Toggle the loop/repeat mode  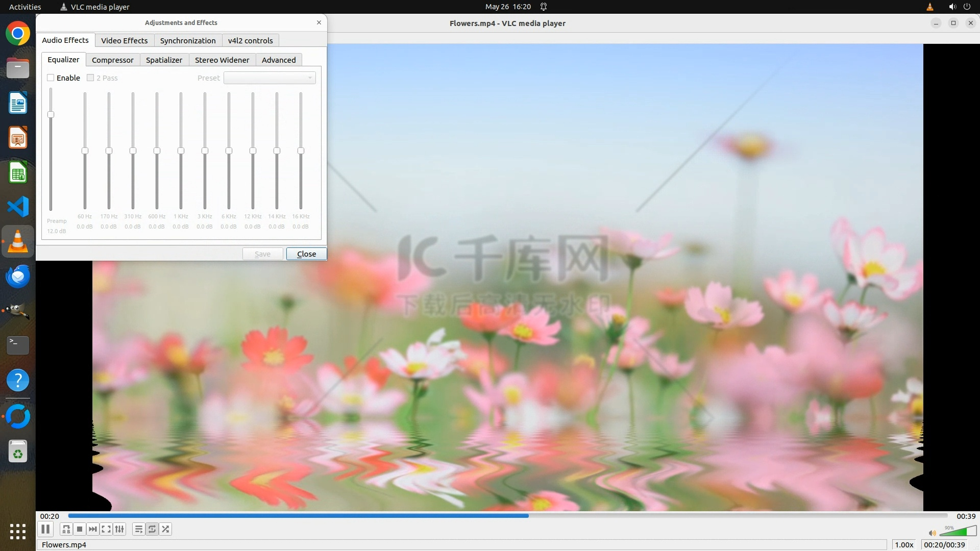pos(152,529)
